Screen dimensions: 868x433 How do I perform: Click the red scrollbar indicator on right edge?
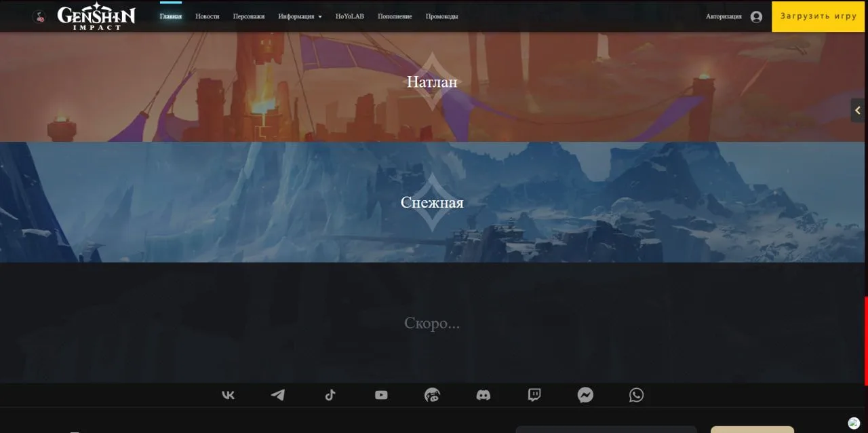click(866, 341)
